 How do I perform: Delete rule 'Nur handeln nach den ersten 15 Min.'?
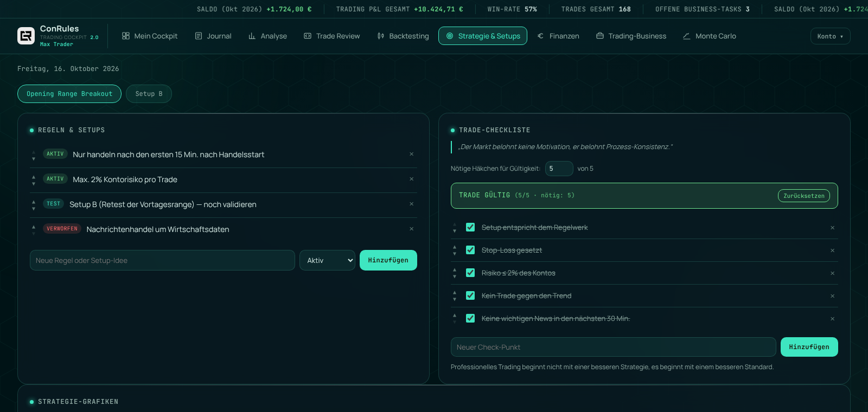click(411, 154)
